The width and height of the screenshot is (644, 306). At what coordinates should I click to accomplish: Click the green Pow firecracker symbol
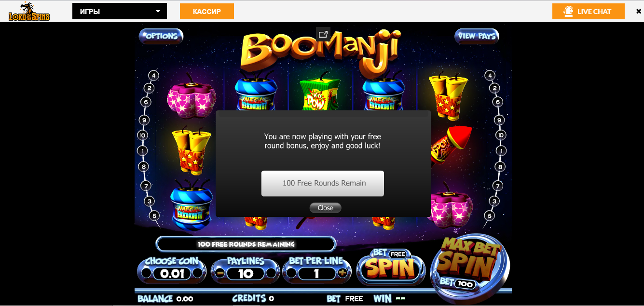(x=320, y=93)
